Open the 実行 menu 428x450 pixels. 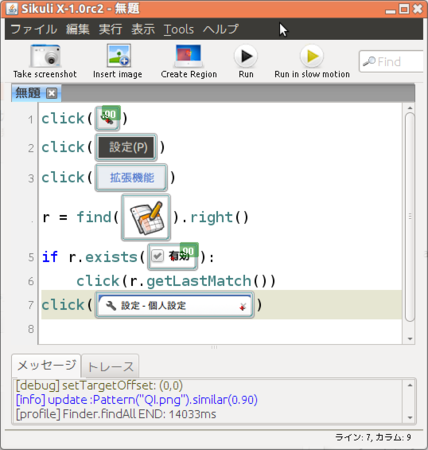pyautogui.click(x=110, y=29)
